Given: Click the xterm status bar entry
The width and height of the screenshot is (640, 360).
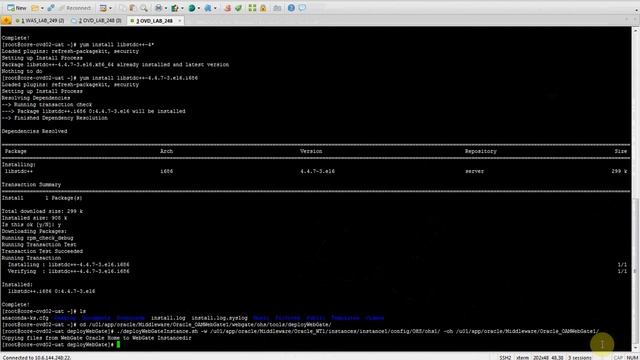Looking at the screenshot, I should [x=522, y=358].
